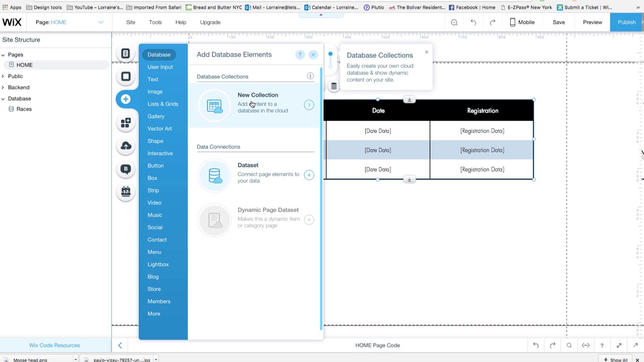Click the zoom out magnifier icon in top bar
This screenshot has width=644, height=362.
[454, 22]
